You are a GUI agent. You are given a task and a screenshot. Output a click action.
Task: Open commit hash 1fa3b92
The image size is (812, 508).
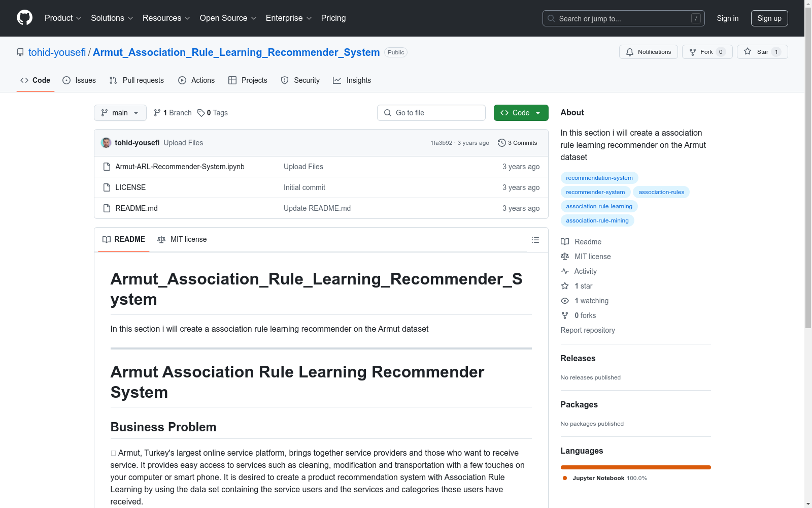click(442, 143)
